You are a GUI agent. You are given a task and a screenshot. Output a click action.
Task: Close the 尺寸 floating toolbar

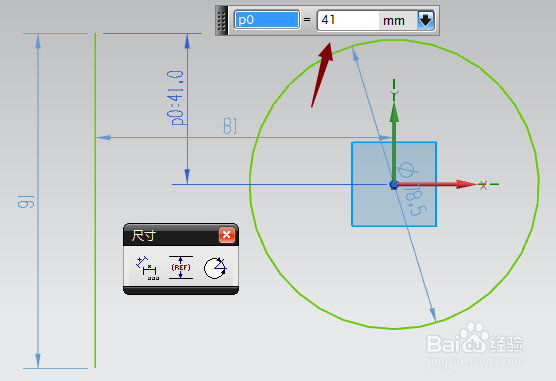click(227, 235)
